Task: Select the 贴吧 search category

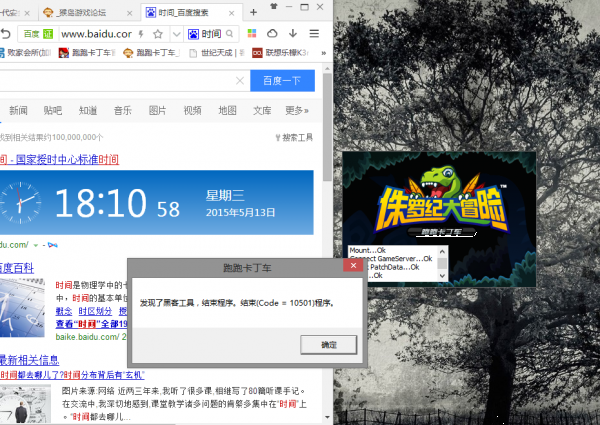Action: [53, 111]
